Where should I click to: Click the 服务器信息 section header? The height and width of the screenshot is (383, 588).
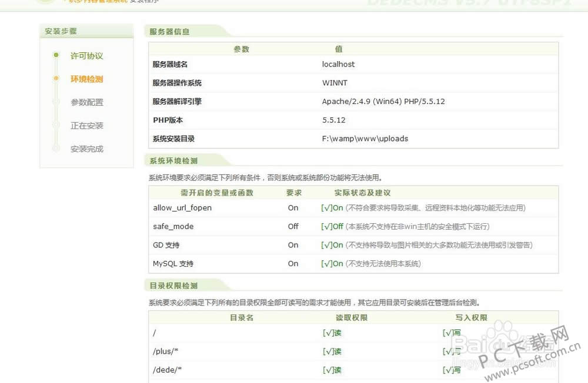tap(169, 32)
